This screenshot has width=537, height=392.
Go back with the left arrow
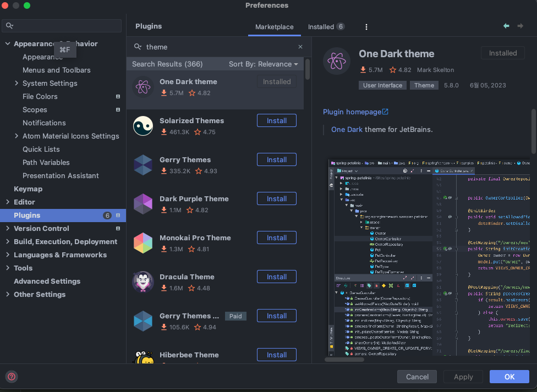pyautogui.click(x=506, y=26)
